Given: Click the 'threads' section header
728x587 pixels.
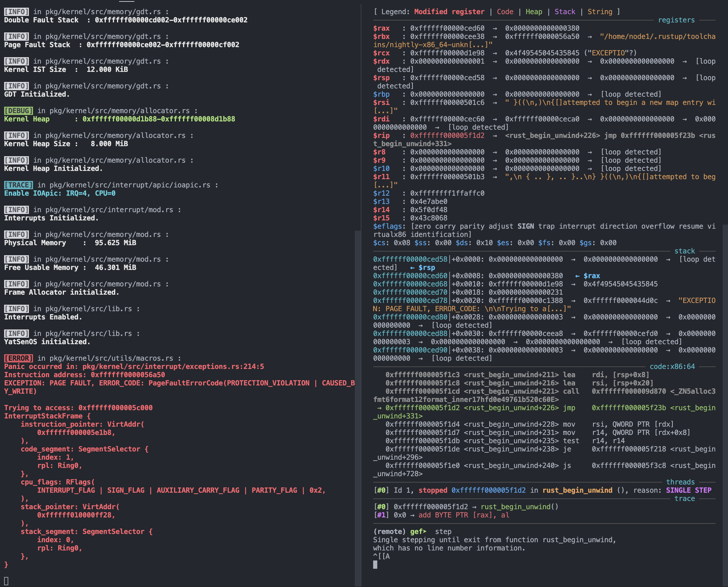Looking at the screenshot, I should coord(680,482).
